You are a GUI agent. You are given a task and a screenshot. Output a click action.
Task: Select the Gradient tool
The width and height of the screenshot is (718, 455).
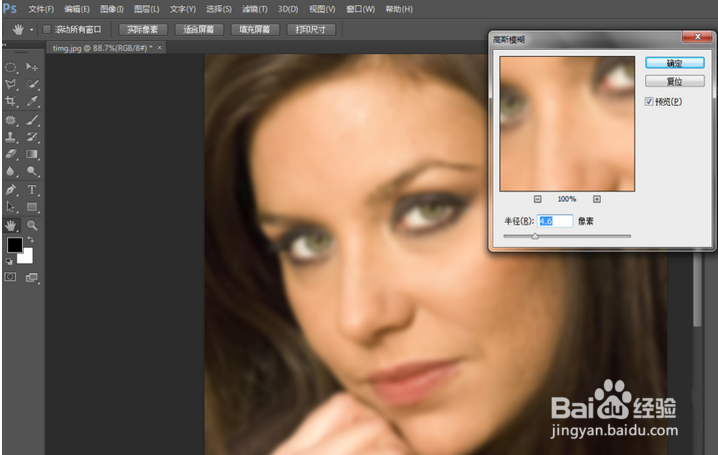32,154
